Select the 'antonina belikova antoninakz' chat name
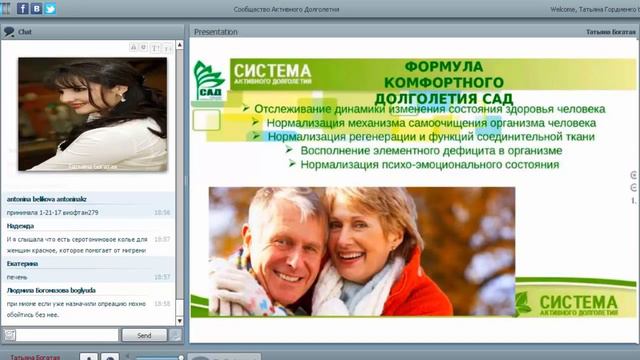640x360 pixels. (47, 199)
